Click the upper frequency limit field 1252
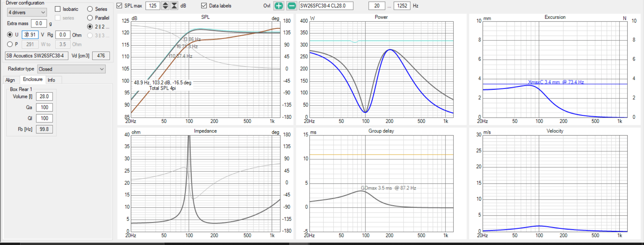 [402, 6]
